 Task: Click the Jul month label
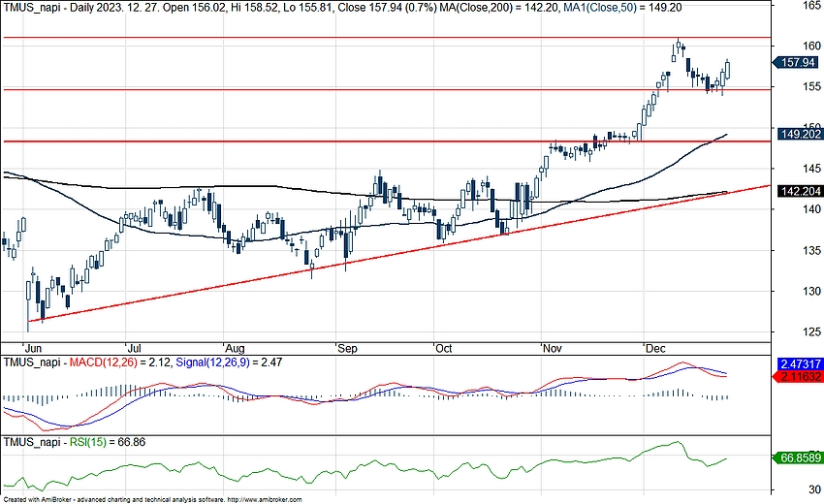click(x=135, y=348)
